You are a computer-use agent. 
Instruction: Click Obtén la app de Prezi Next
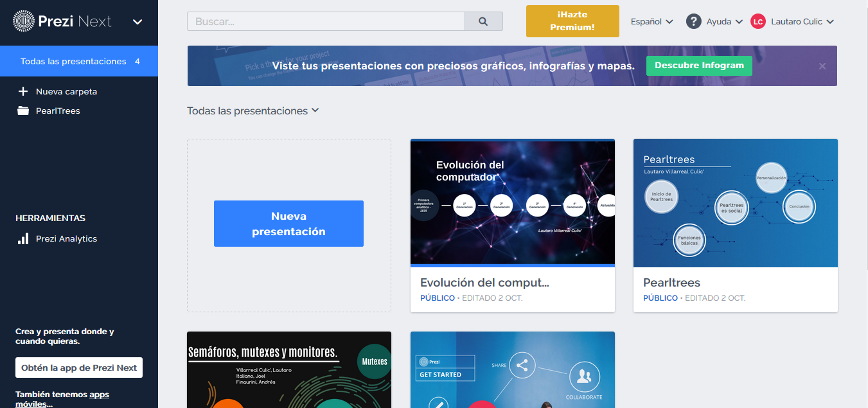click(x=79, y=368)
